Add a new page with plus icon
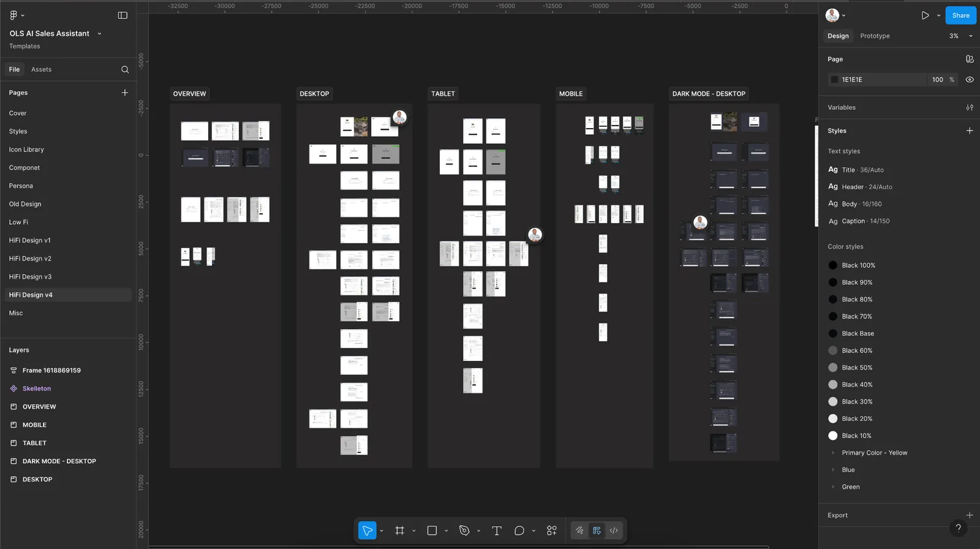Screen dimensions: 980x549 (125, 93)
